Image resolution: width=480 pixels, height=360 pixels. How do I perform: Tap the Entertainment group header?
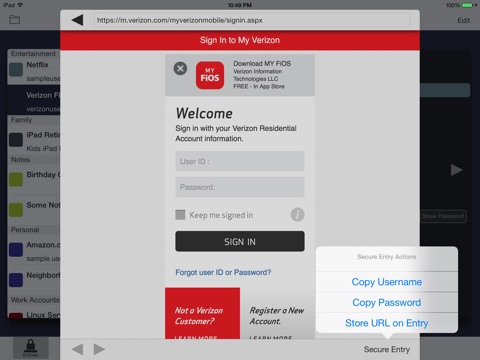(34, 54)
